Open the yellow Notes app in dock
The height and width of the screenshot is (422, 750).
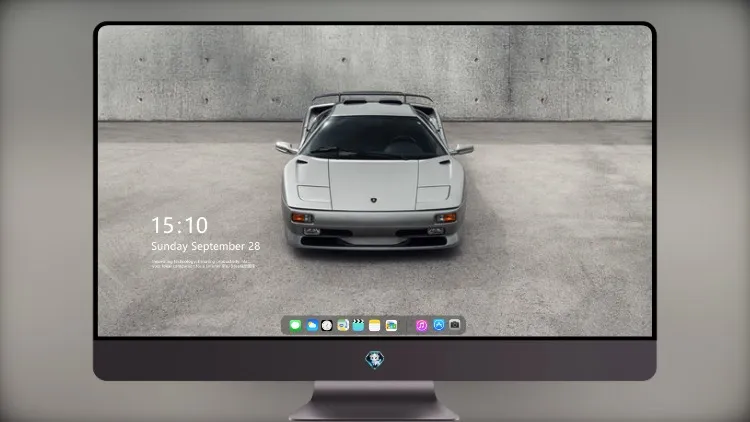[375, 325]
